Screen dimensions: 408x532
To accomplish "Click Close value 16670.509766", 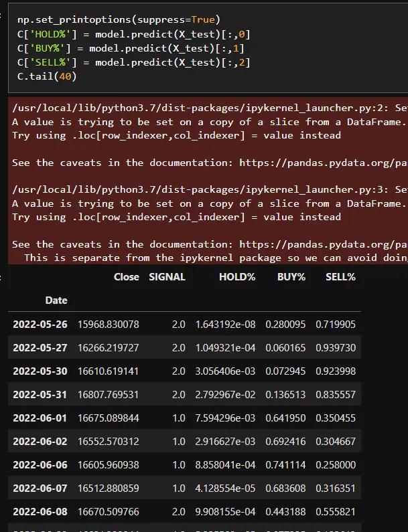I will pyautogui.click(x=109, y=512).
